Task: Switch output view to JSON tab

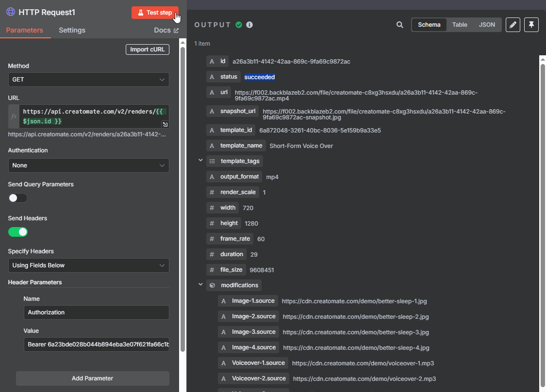Action: tap(487, 25)
